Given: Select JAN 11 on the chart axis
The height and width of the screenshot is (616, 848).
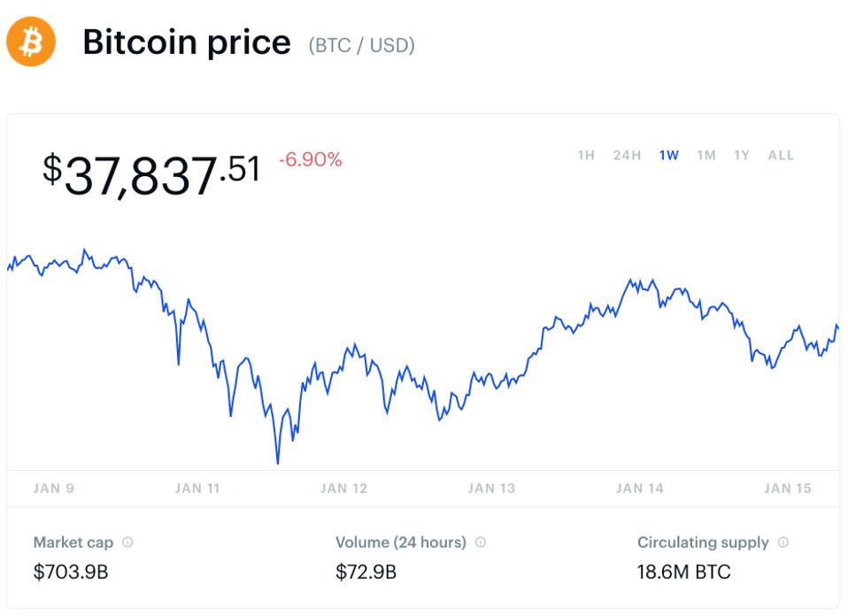Looking at the screenshot, I should coord(197,489).
